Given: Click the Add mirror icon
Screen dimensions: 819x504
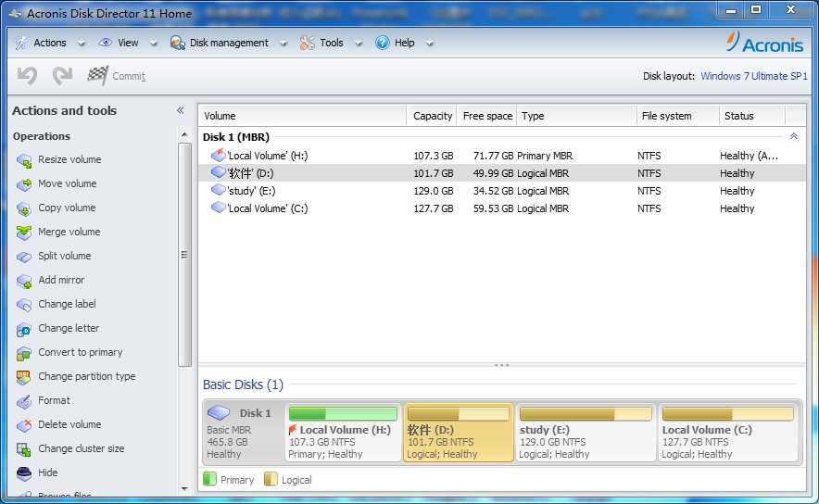Looking at the screenshot, I should (24, 281).
